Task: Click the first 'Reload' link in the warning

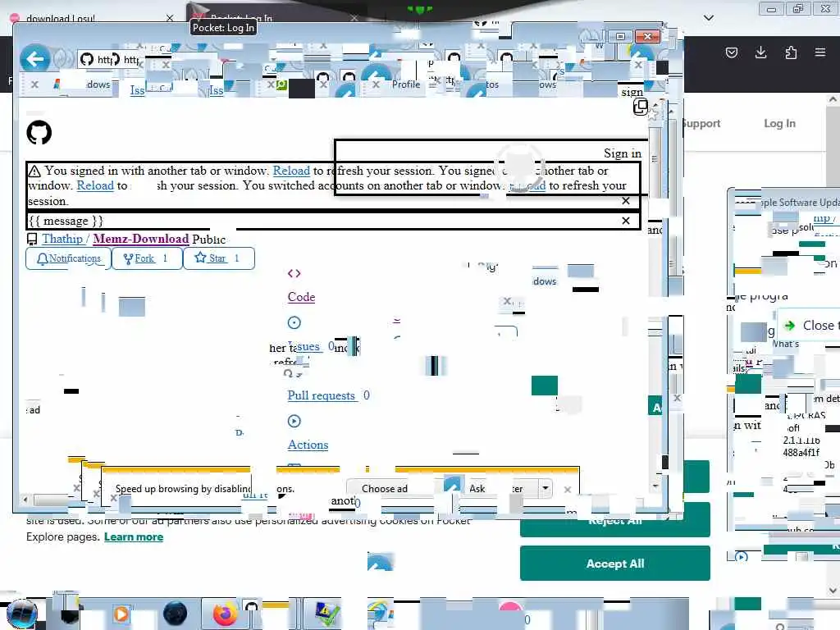Action: point(291,171)
